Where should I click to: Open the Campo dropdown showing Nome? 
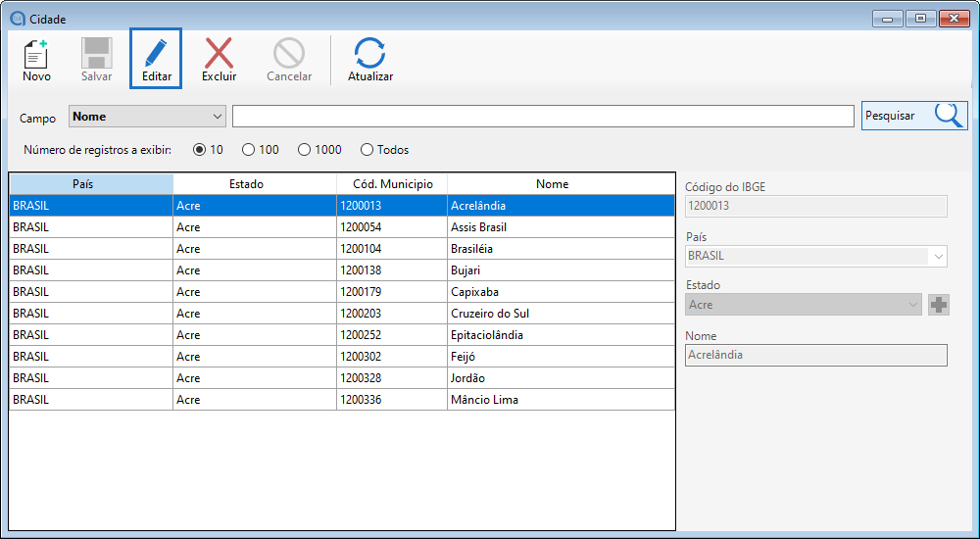(147, 117)
